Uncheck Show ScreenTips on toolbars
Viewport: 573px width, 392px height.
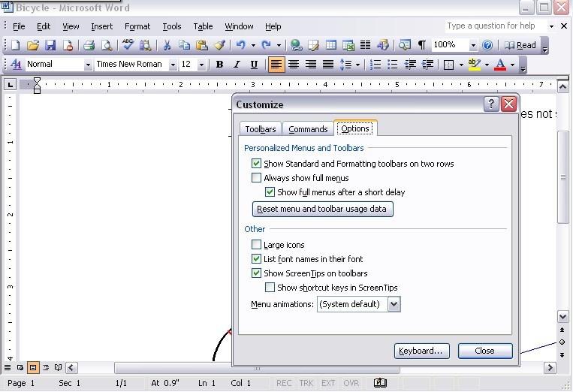click(x=256, y=273)
